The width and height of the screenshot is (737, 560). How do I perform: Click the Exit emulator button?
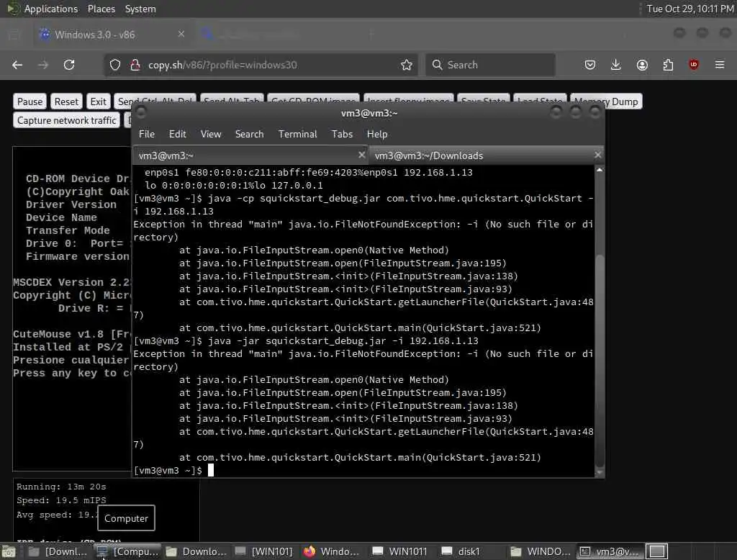pyautogui.click(x=98, y=101)
